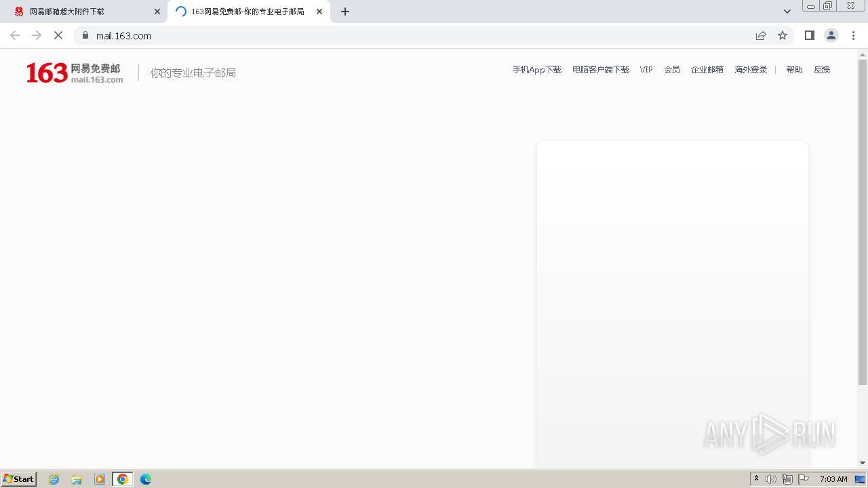Select the 163网易免费邮 tab
Viewport: 868px width, 488px height.
click(248, 12)
